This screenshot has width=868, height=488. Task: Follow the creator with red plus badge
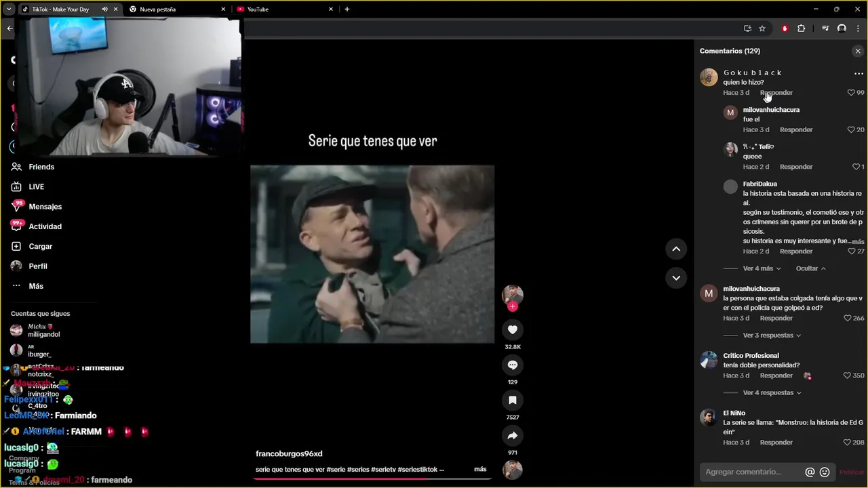point(513,306)
